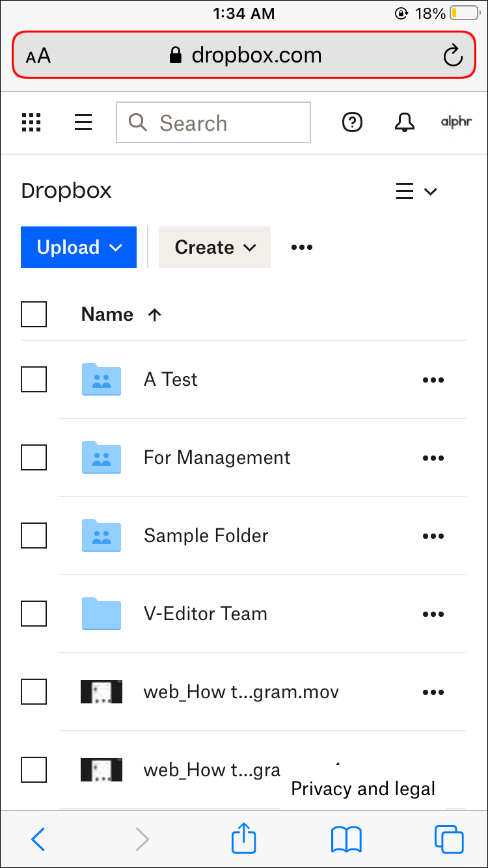Click the help question mark icon
Image resolution: width=488 pixels, height=868 pixels.
[352, 122]
